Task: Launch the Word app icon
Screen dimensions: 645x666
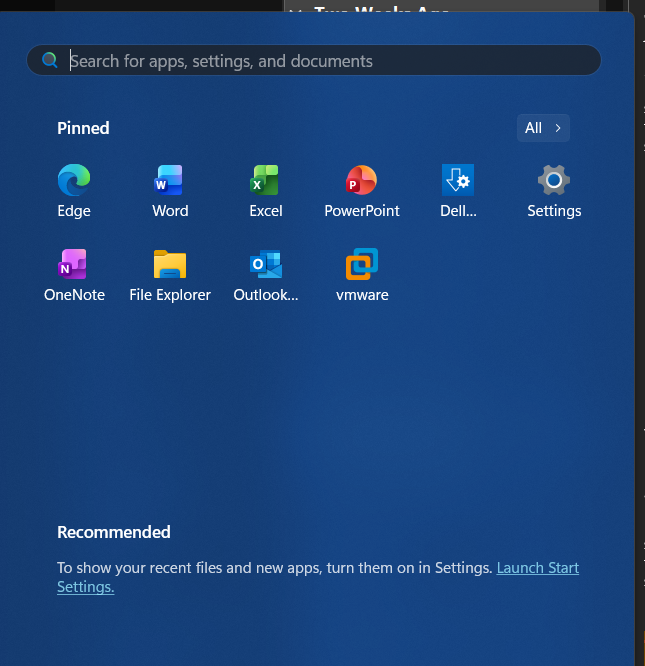Action: tap(170, 181)
